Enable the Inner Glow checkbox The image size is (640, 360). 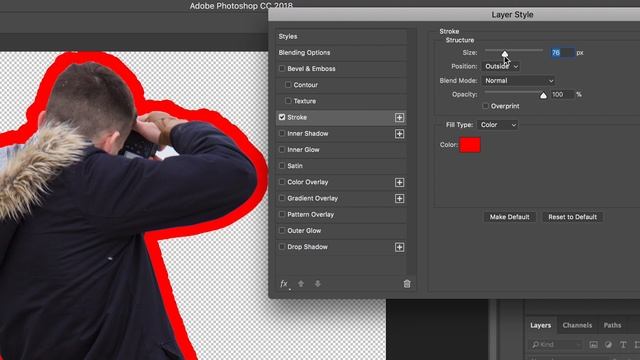(282, 149)
